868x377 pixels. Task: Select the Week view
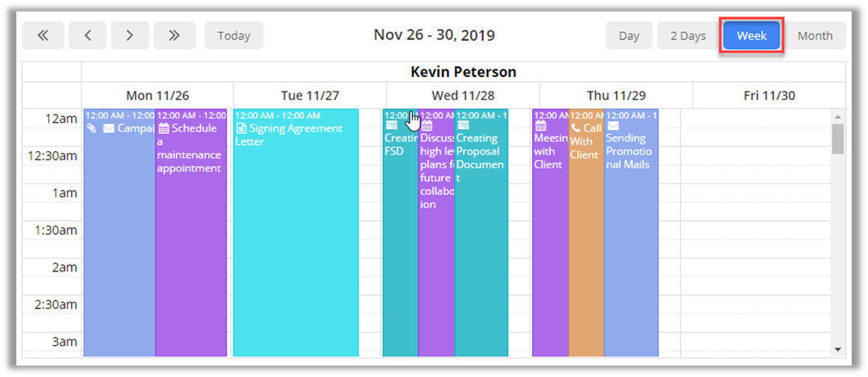[751, 35]
